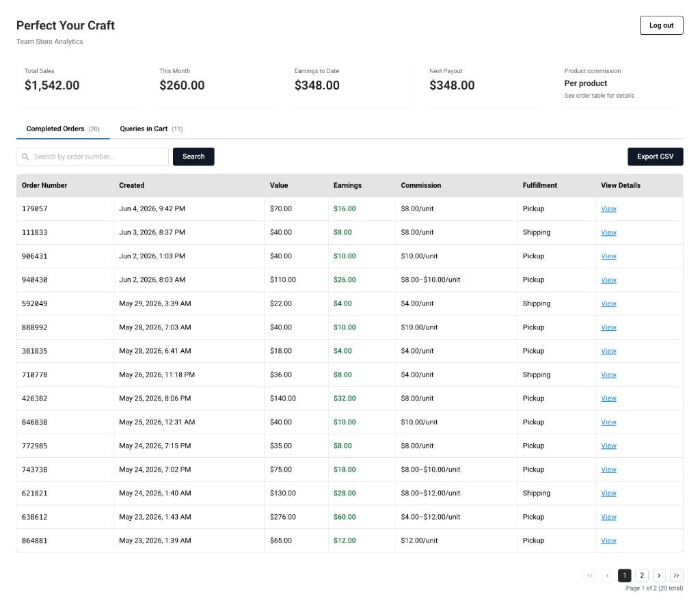Viewport: 700px width, 609px height.
Task: Go to previous page chevron
Action: pyautogui.click(x=607, y=576)
